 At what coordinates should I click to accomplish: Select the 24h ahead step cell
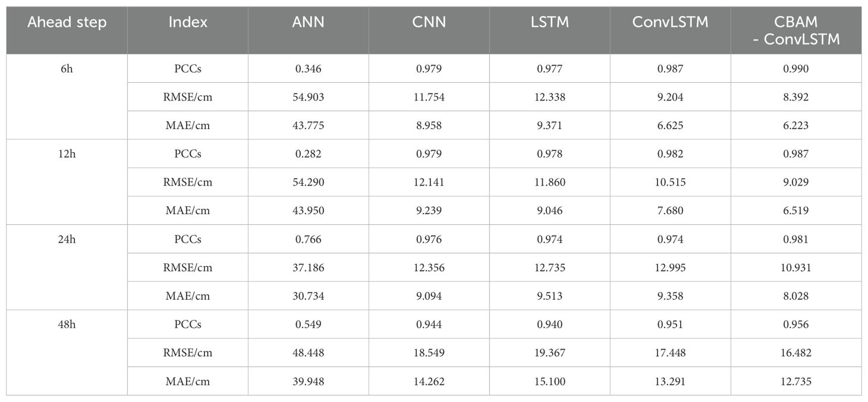coord(67,239)
